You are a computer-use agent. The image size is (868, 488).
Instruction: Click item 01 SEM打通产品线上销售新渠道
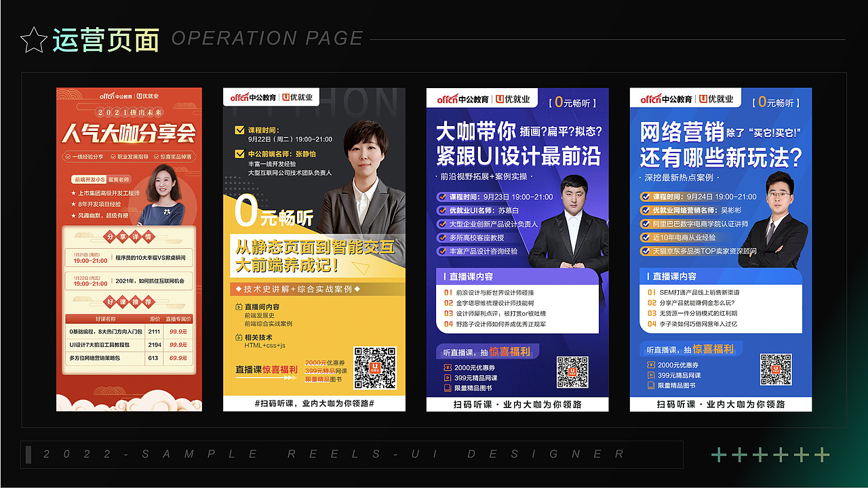694,293
